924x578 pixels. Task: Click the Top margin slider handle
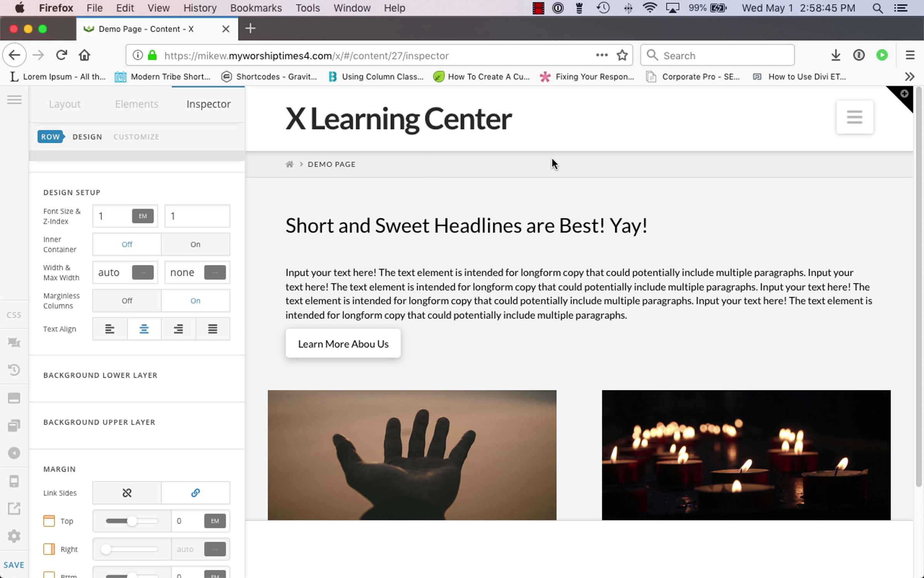point(132,521)
